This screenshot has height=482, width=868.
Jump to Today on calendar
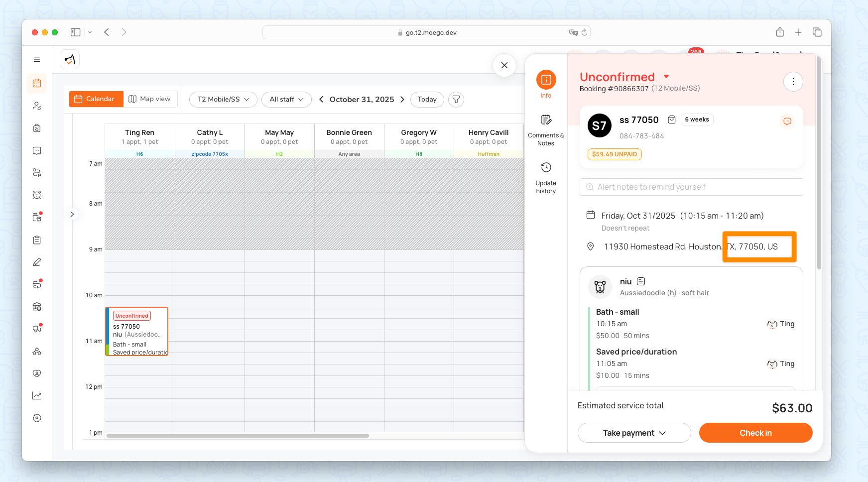(x=427, y=100)
